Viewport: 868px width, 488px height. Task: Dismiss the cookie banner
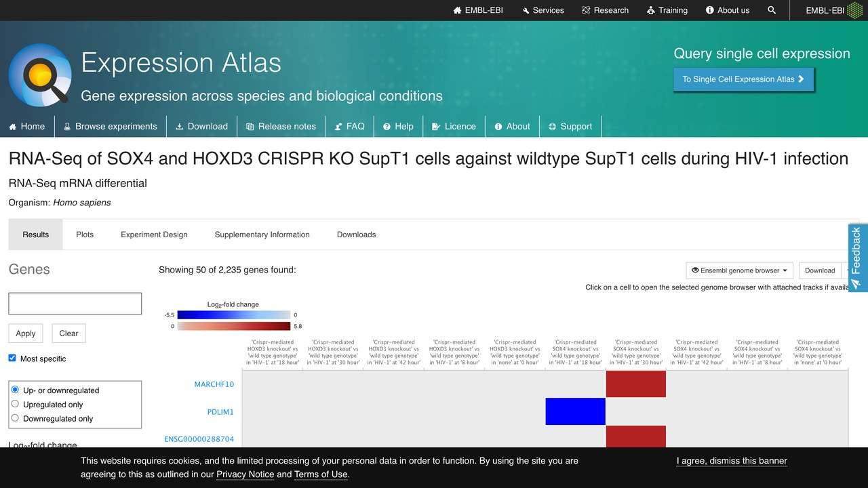pos(732,461)
